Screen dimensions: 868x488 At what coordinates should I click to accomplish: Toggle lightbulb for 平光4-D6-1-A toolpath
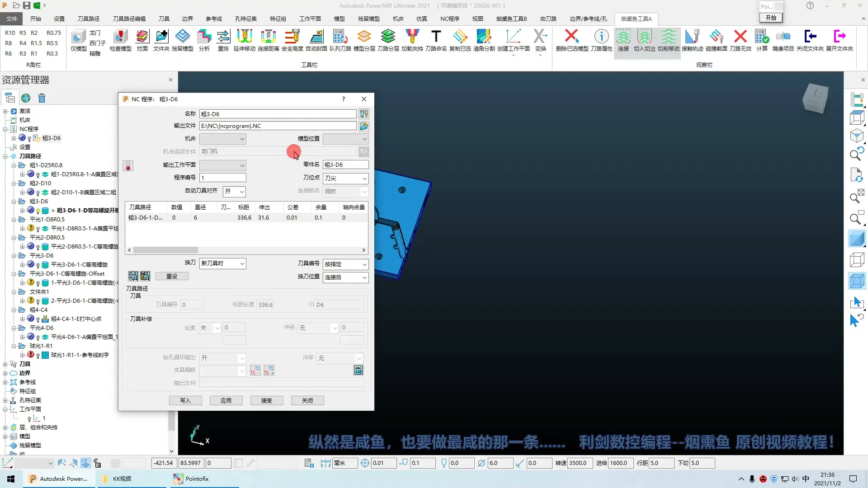[x=38, y=337]
